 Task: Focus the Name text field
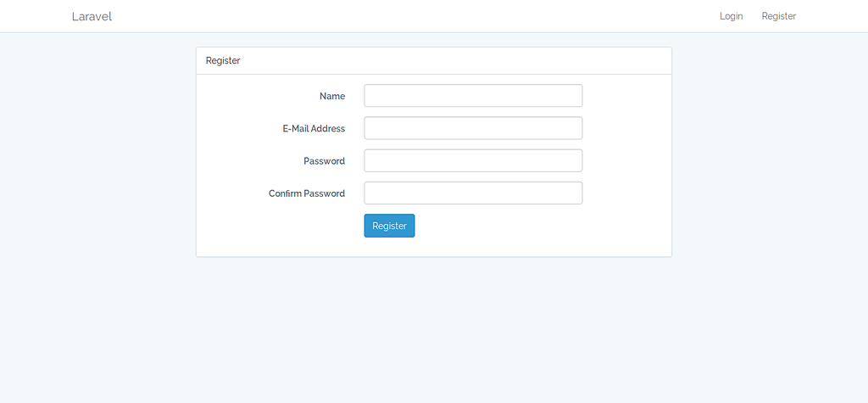click(473, 95)
